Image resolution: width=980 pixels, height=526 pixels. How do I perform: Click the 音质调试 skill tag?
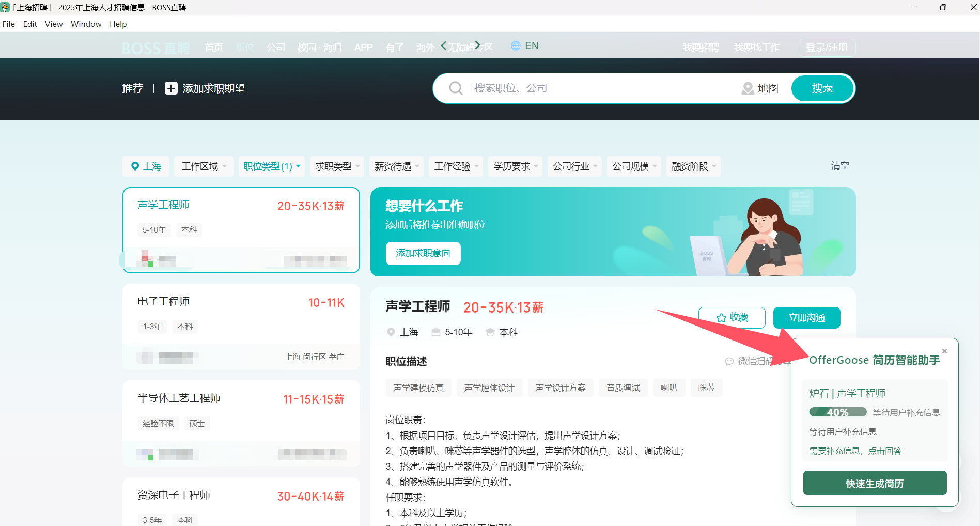point(623,388)
